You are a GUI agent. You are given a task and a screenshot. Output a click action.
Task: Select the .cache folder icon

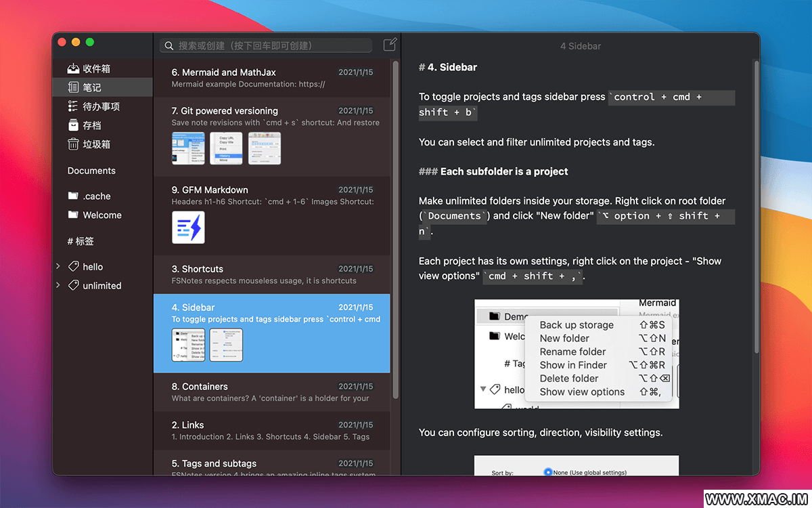(74, 196)
